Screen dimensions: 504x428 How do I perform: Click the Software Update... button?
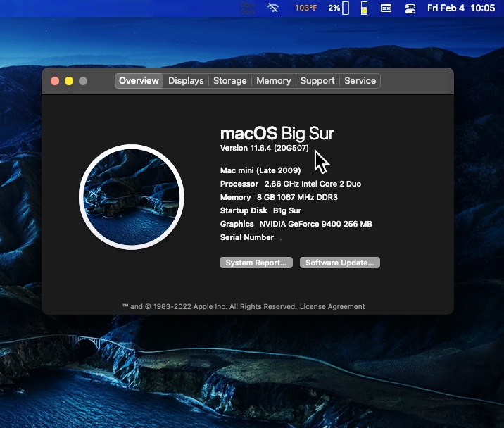340,263
